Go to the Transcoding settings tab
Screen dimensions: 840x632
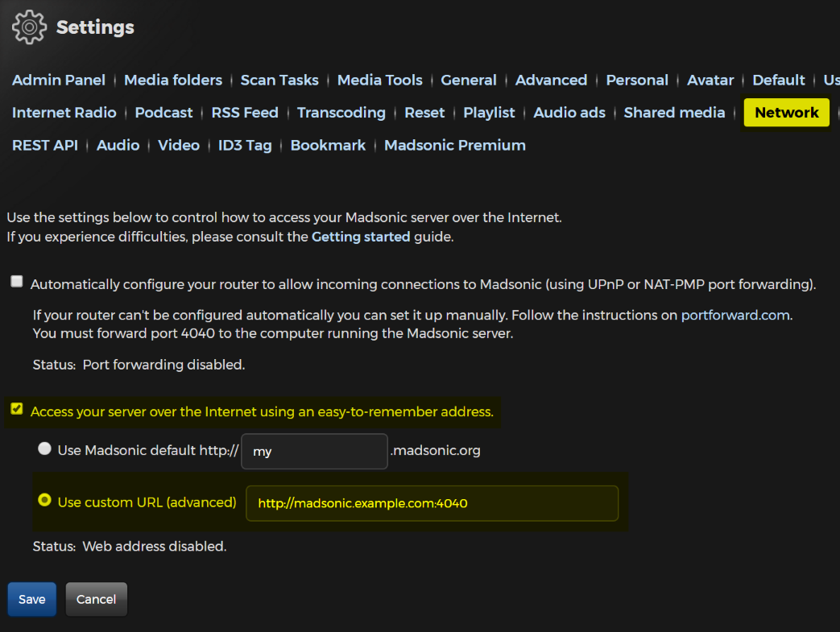341,113
